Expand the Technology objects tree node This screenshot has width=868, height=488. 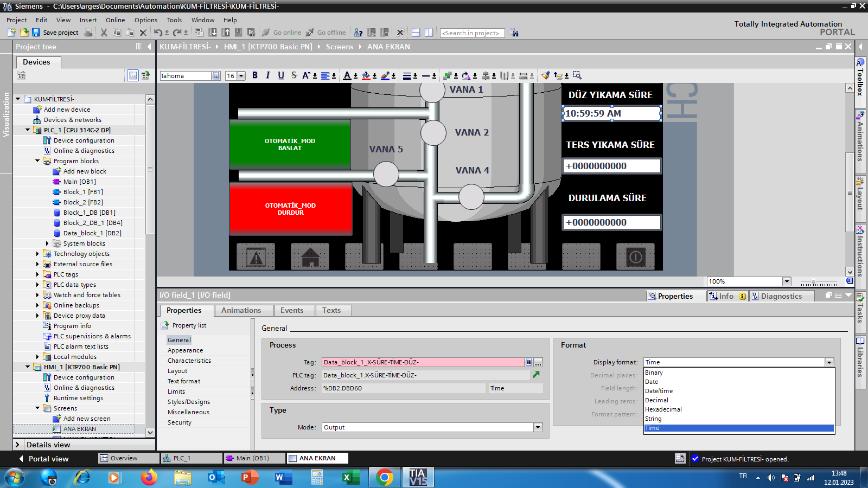[x=37, y=254]
